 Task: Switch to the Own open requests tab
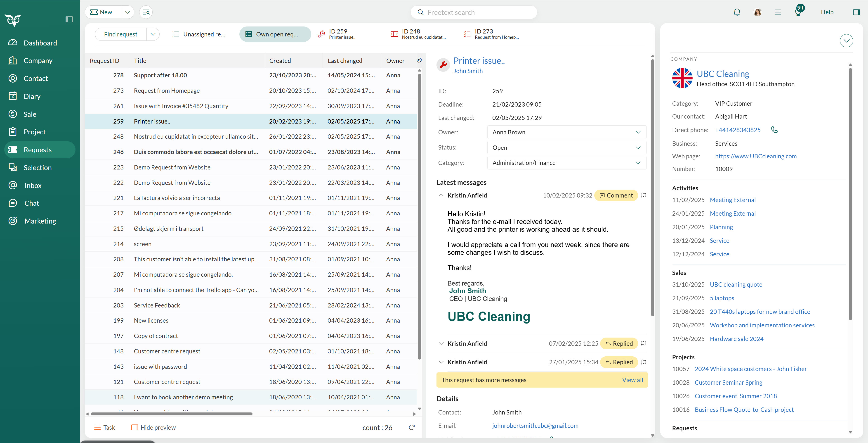pyautogui.click(x=275, y=34)
